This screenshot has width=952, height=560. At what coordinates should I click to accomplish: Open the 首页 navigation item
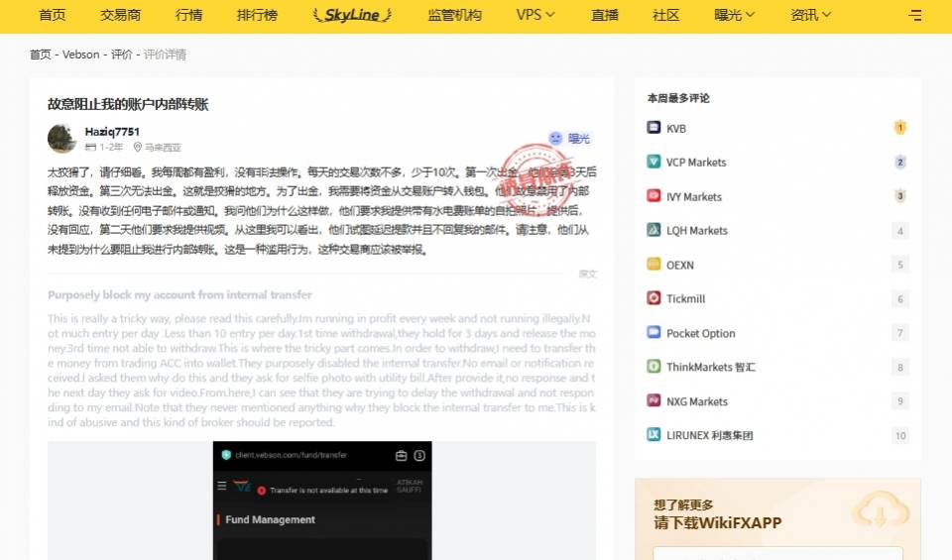coord(53,15)
